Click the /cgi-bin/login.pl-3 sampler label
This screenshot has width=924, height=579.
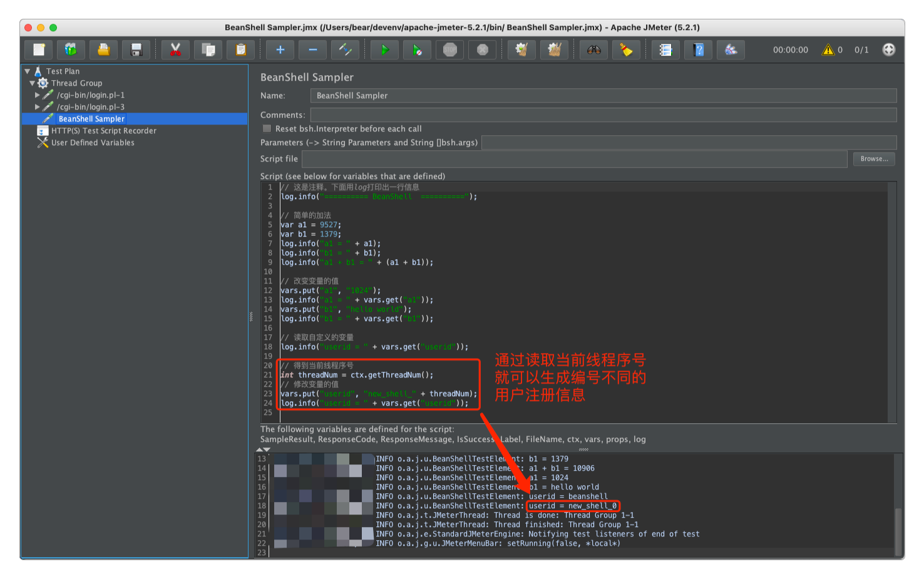(x=91, y=107)
